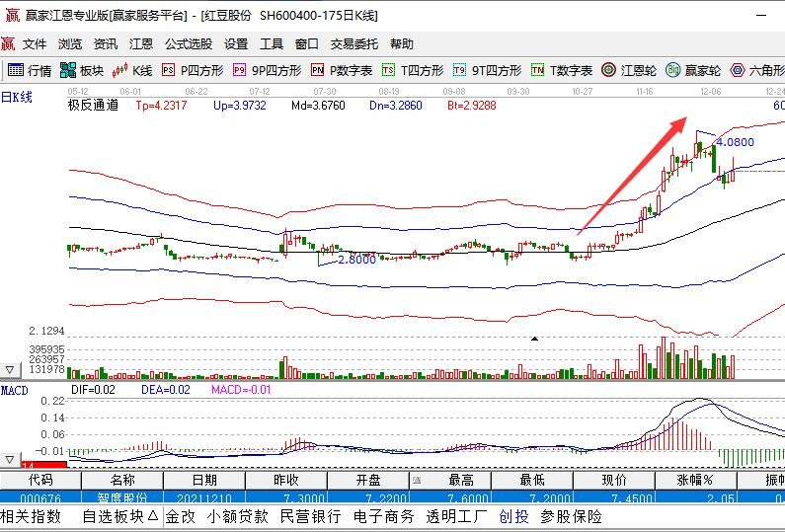Click the 赢 app logo in the title bar

click(x=12, y=15)
